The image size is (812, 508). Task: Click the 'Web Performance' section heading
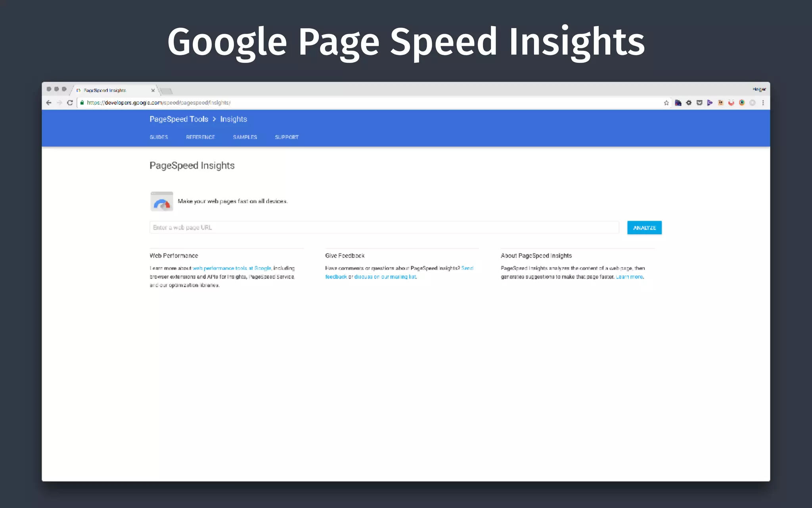coord(174,256)
